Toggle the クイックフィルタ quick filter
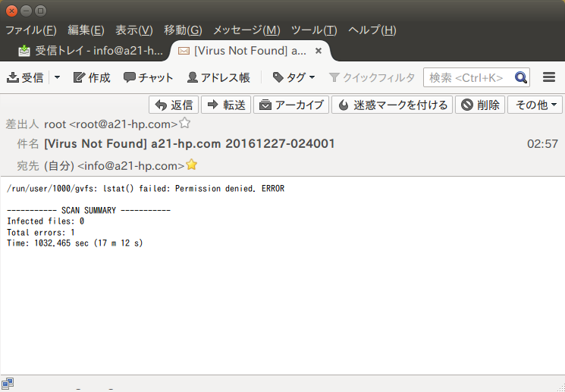Screen dimensions: 565x392 (372, 77)
